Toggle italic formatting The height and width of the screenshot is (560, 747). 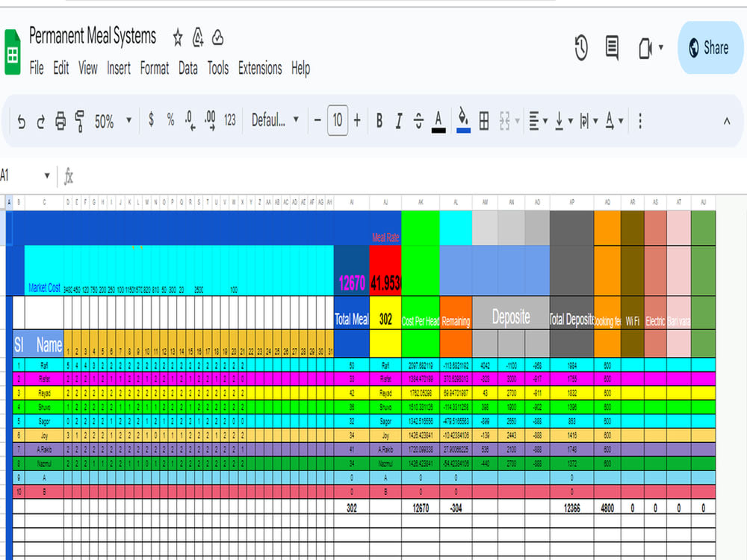[399, 121]
